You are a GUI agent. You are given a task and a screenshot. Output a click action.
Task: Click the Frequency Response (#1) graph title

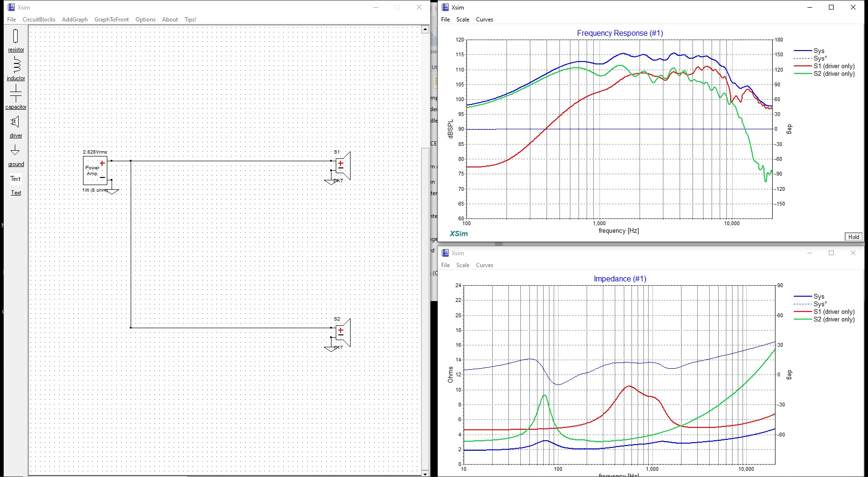[620, 33]
